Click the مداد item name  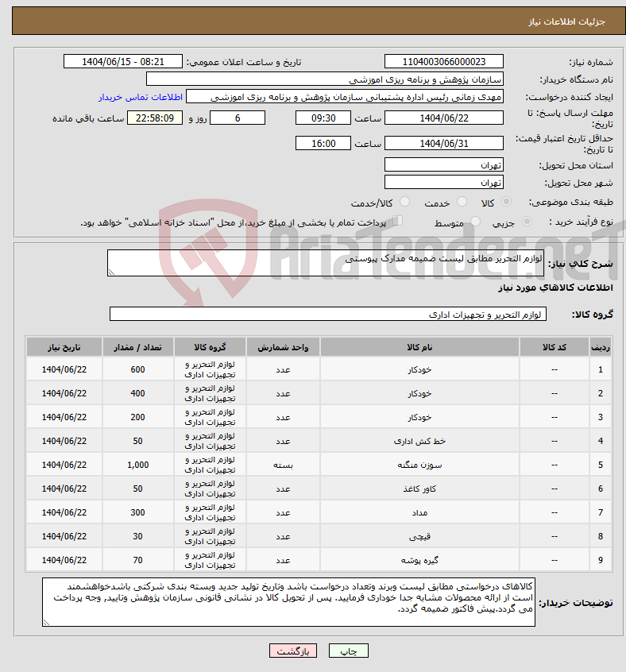tap(419, 512)
